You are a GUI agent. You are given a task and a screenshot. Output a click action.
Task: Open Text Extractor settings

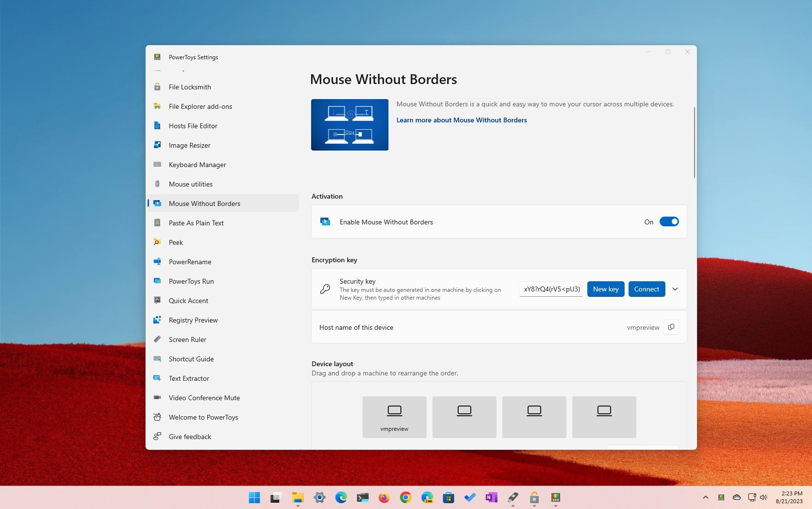pos(188,378)
